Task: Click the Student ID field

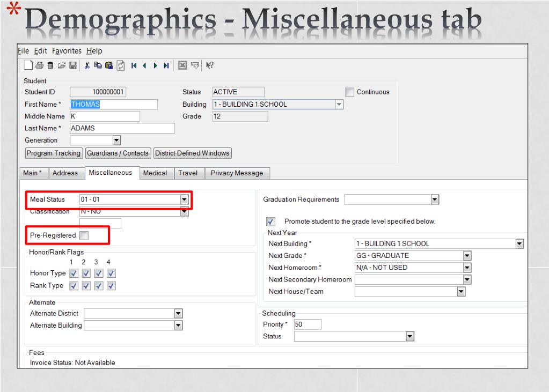Action: click(x=98, y=92)
